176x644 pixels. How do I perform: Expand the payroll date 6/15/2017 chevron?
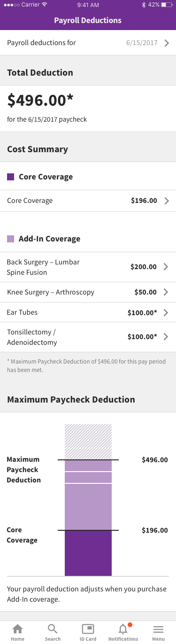tap(167, 43)
